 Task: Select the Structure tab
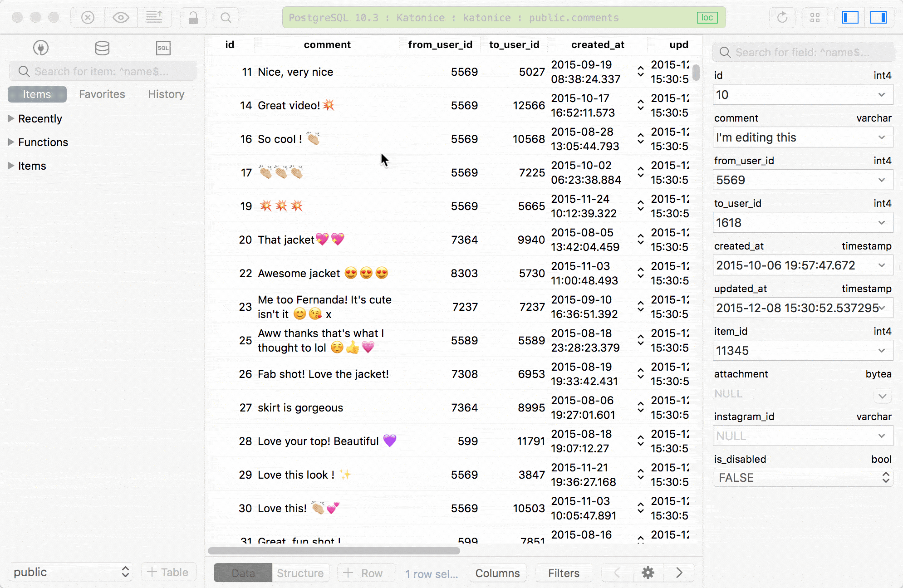299,572
